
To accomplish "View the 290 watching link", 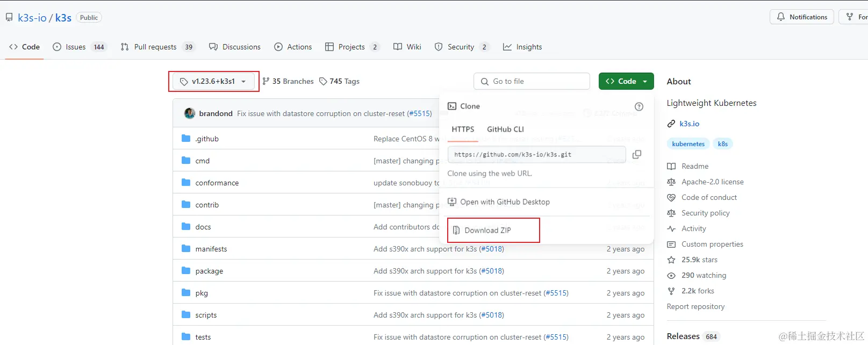I will [x=704, y=275].
